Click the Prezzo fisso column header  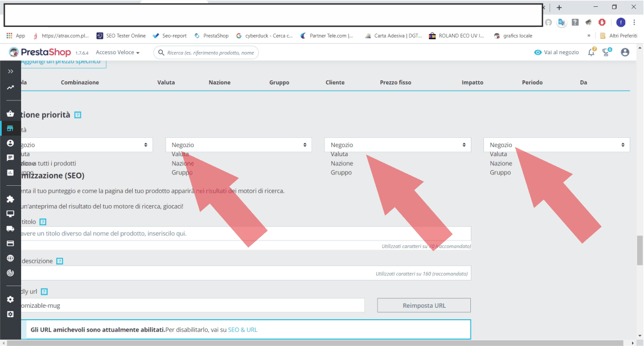tap(396, 82)
